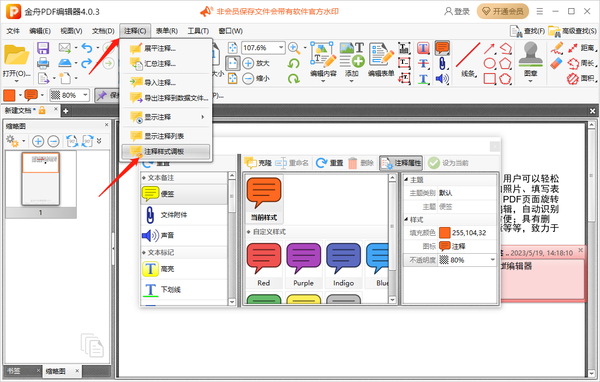This screenshot has height=382, width=600.
Task: Click the print icon in toolbar
Action: (x=43, y=63)
